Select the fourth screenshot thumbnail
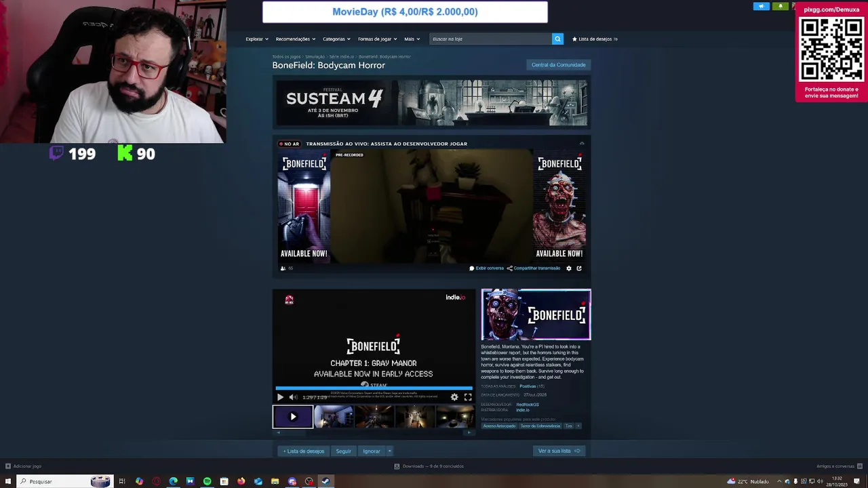This screenshot has width=868, height=488. [x=415, y=417]
